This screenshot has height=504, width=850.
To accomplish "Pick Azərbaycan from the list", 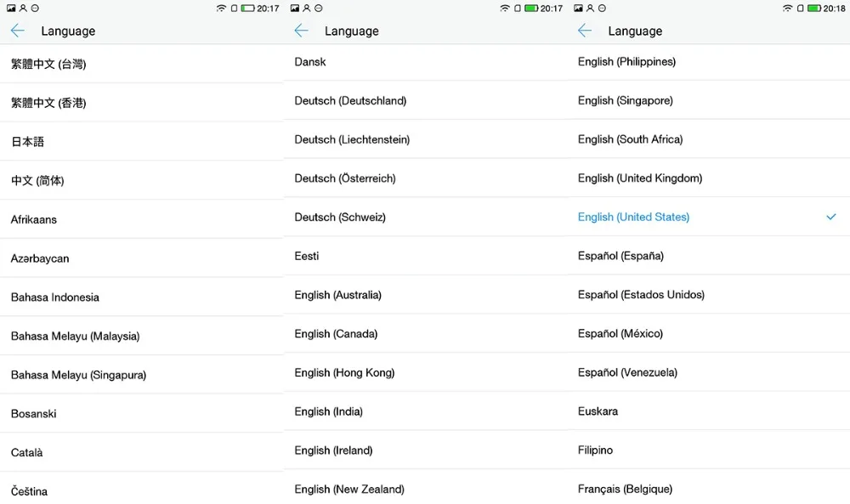I will 141,258.
